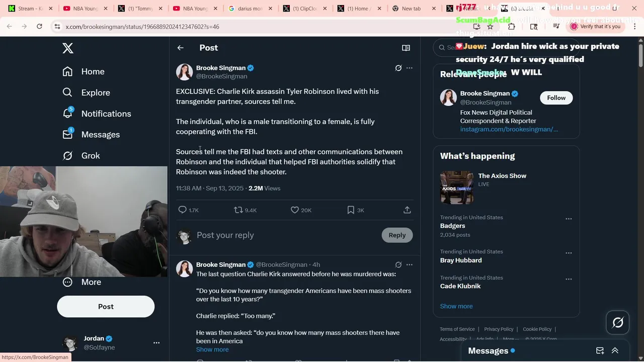The width and height of the screenshot is (644, 362).
Task: Click Grok icon on Brooke Singman's main post
Action: click(x=398, y=68)
